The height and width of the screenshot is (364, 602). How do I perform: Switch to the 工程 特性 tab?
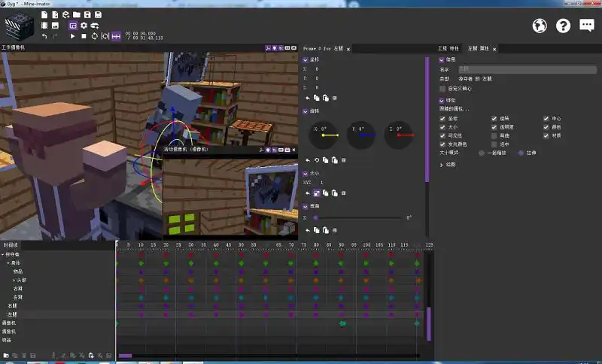tap(448, 49)
